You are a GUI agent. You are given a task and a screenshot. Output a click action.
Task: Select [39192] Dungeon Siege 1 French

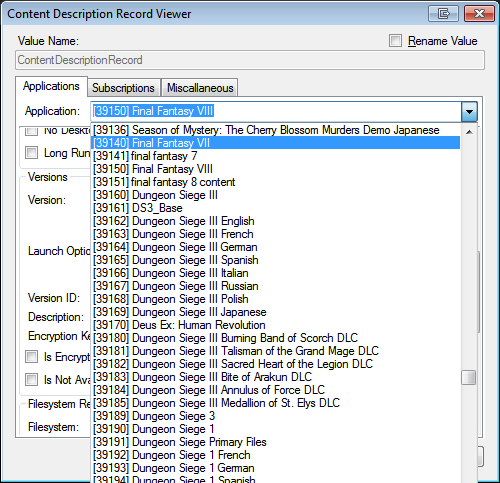pyautogui.click(x=276, y=455)
